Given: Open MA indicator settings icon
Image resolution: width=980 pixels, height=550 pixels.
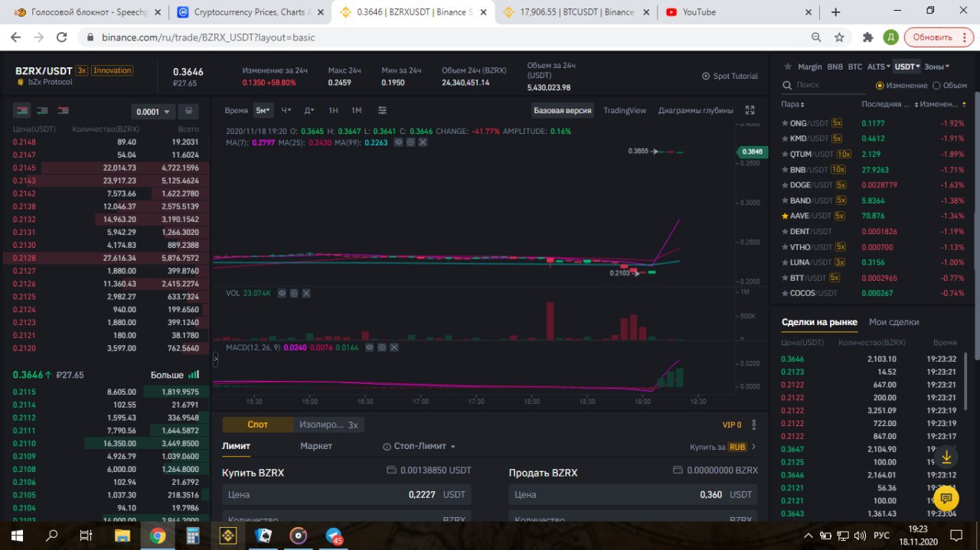Looking at the screenshot, I should click(411, 142).
